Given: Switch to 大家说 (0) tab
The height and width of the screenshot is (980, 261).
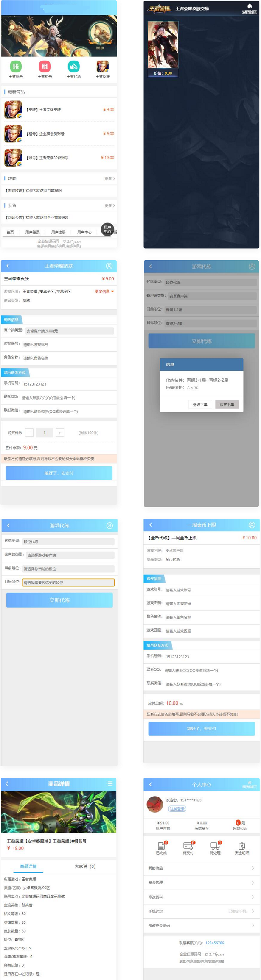Looking at the screenshot, I should tap(85, 866).
